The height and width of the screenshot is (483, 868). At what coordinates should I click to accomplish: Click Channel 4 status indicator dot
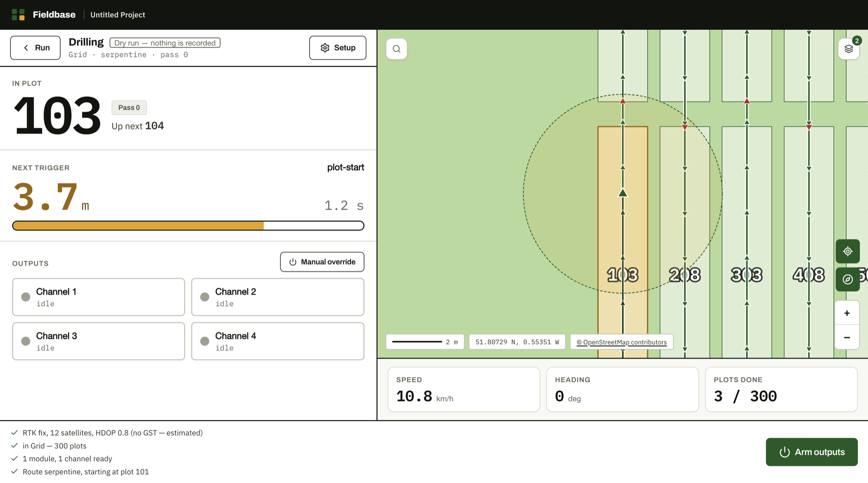[205, 341]
